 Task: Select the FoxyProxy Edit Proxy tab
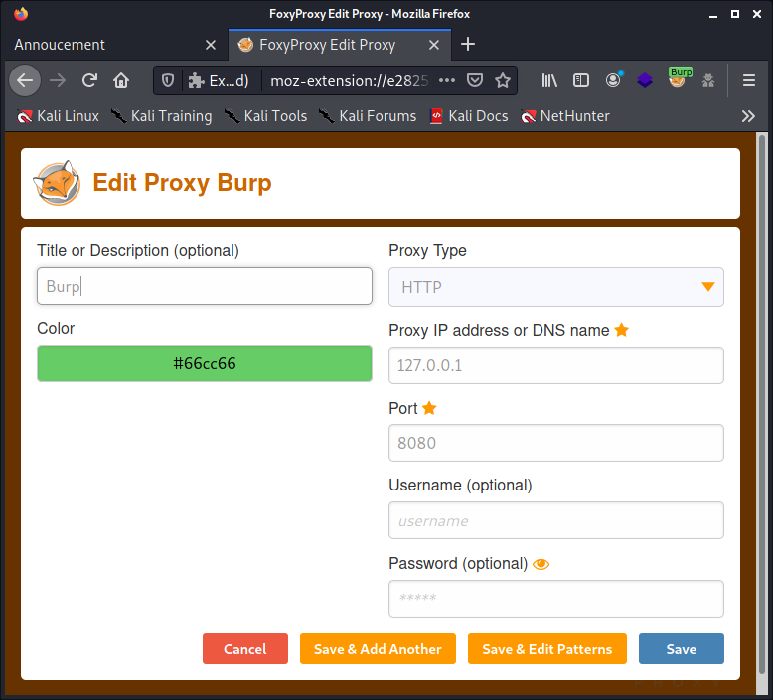pyautogui.click(x=340, y=45)
